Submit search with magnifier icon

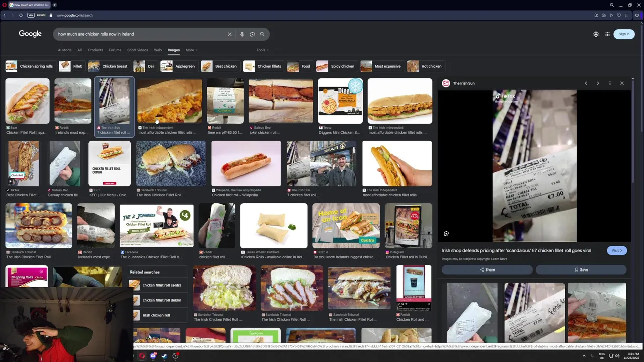tap(262, 34)
